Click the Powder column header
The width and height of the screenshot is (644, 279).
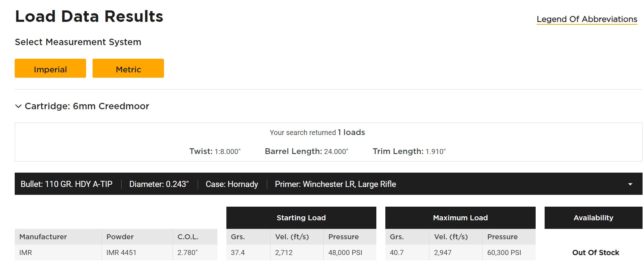click(x=120, y=237)
